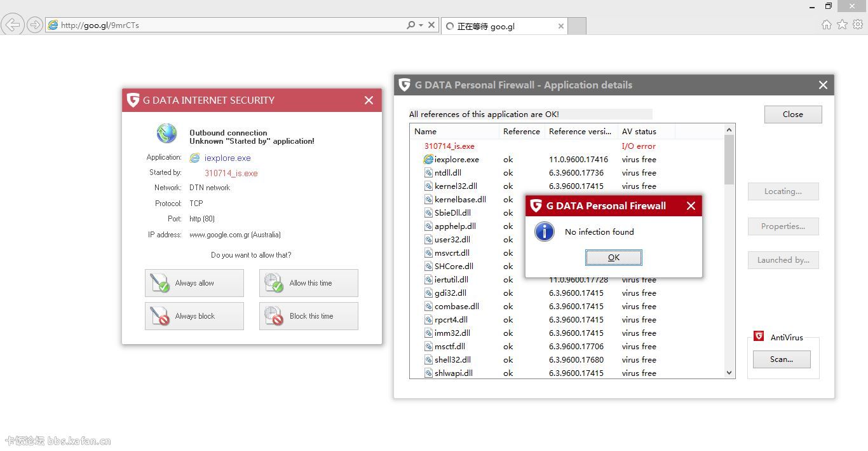Click the Properties... button
The width and height of the screenshot is (868, 451).
(783, 226)
